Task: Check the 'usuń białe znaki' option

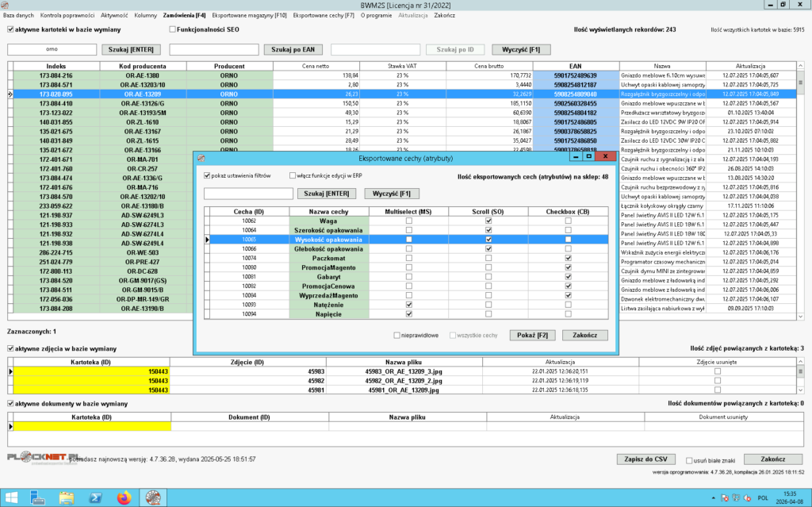Action: click(x=687, y=460)
